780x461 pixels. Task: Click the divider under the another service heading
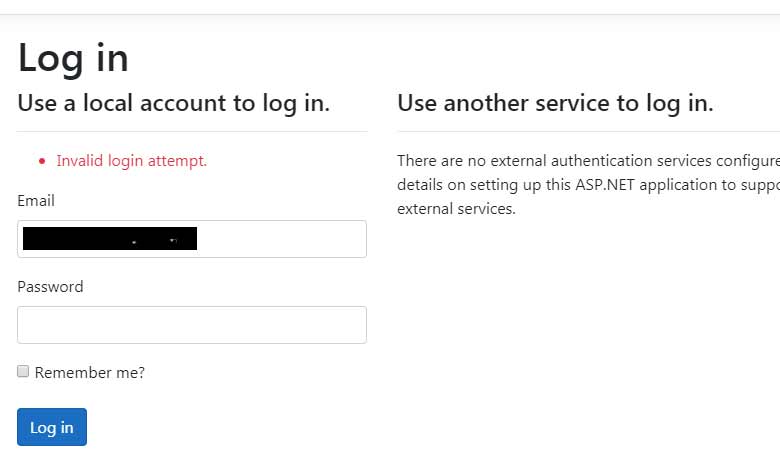point(588,131)
